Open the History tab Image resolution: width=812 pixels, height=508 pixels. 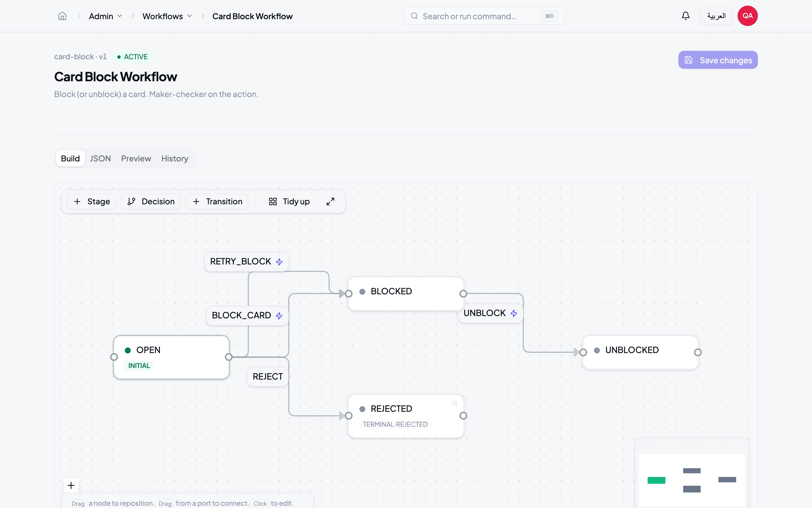pyautogui.click(x=175, y=159)
